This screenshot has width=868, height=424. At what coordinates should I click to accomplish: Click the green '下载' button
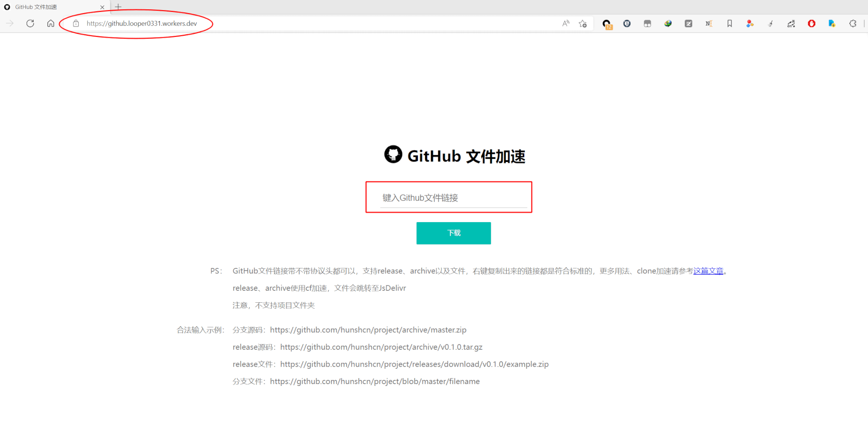(453, 233)
